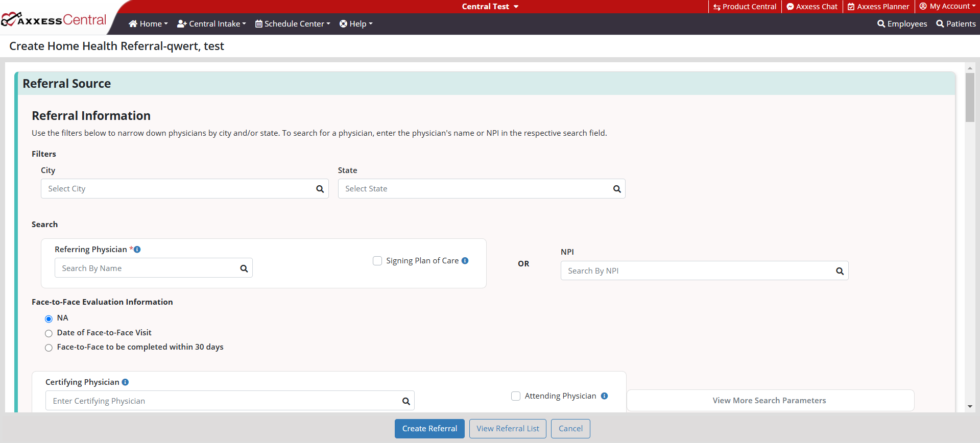
Task: Click the scrollbar down arrow
Action: click(x=970, y=407)
